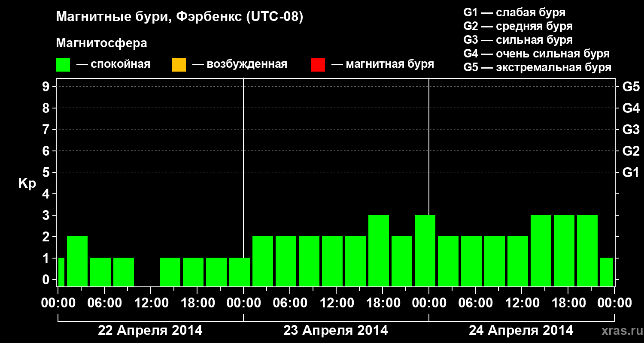Click the 'Kp' axis title
Screen dimensions: 644x343
(x=27, y=184)
